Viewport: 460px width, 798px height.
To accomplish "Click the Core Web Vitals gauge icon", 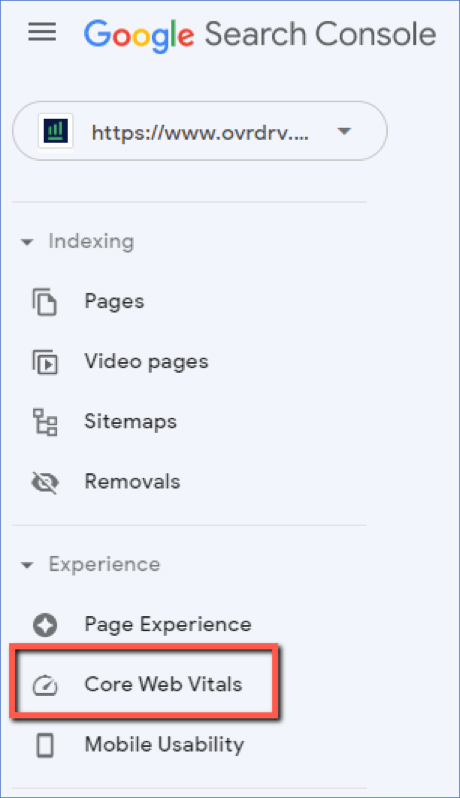I will point(45,685).
